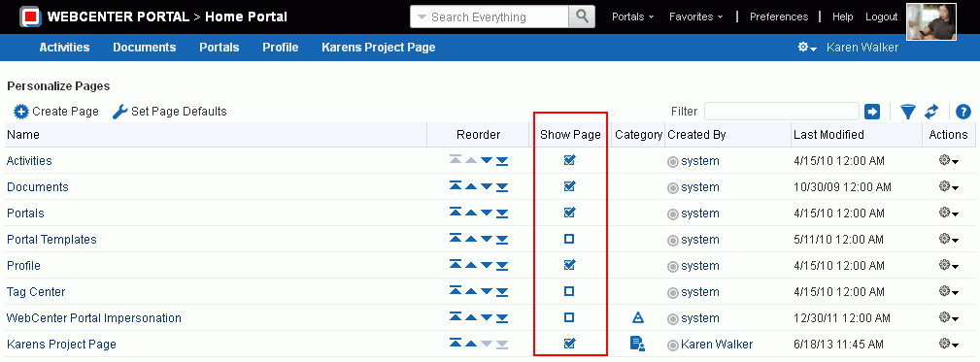Uncheck Show Page for Activities
980x362 pixels.
[569, 160]
